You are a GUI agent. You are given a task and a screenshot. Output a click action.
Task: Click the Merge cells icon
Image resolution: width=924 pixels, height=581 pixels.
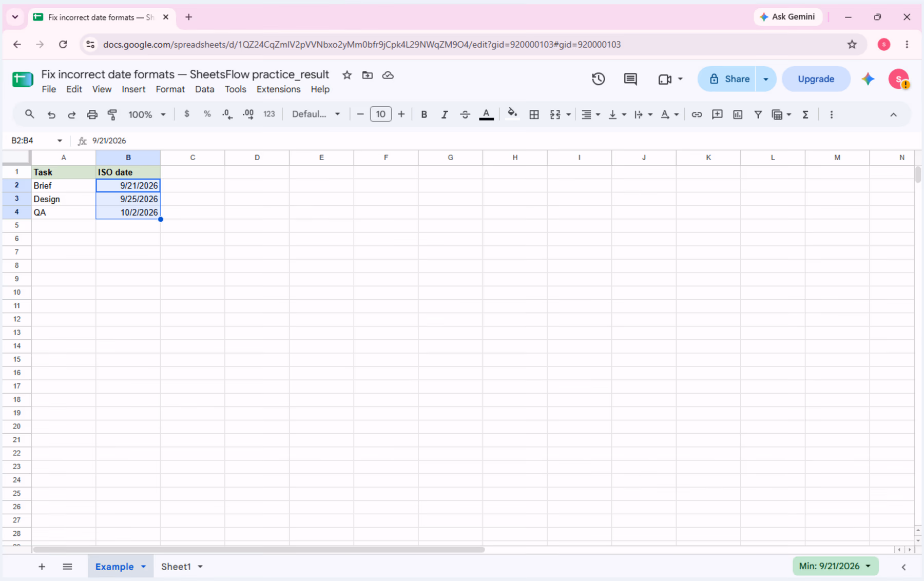tap(555, 114)
